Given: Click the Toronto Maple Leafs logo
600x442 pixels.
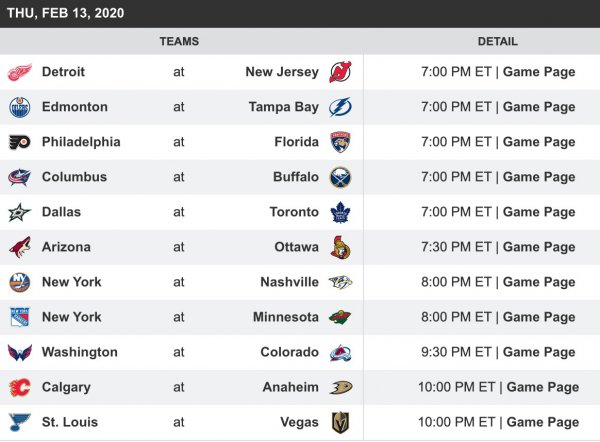Looking at the screenshot, I should (340, 212).
